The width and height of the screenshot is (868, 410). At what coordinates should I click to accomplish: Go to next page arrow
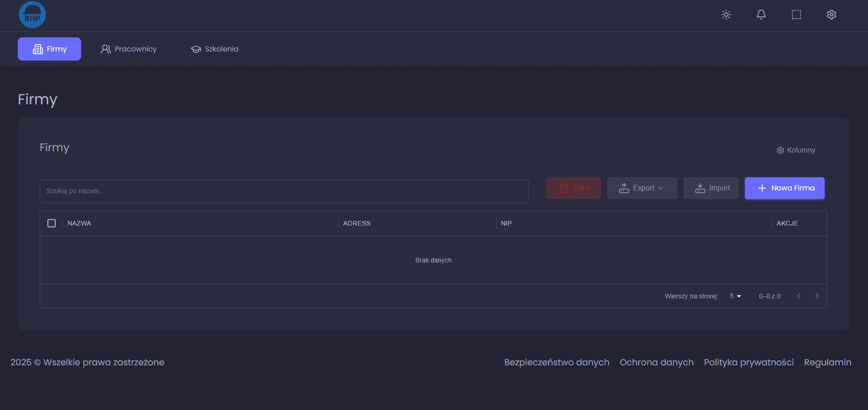(817, 296)
